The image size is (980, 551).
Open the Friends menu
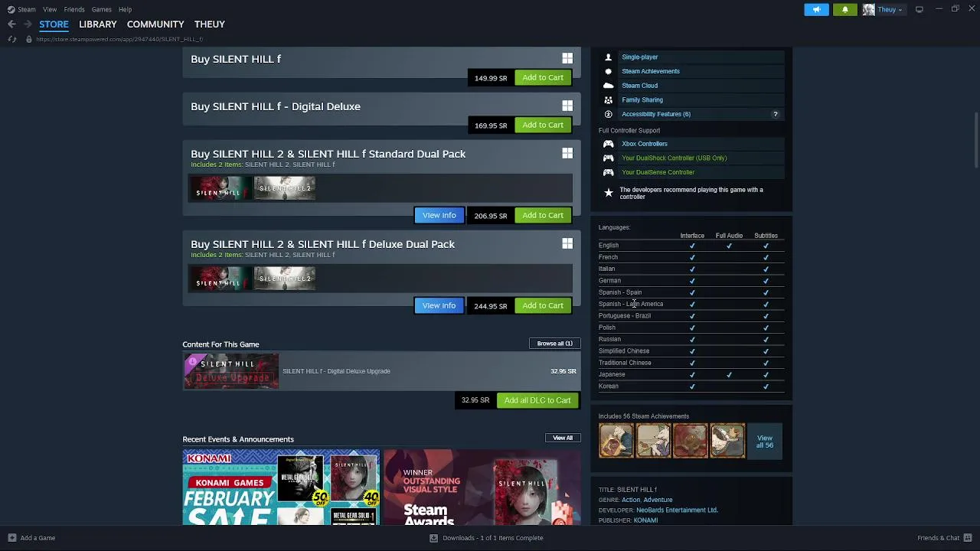pyautogui.click(x=74, y=9)
